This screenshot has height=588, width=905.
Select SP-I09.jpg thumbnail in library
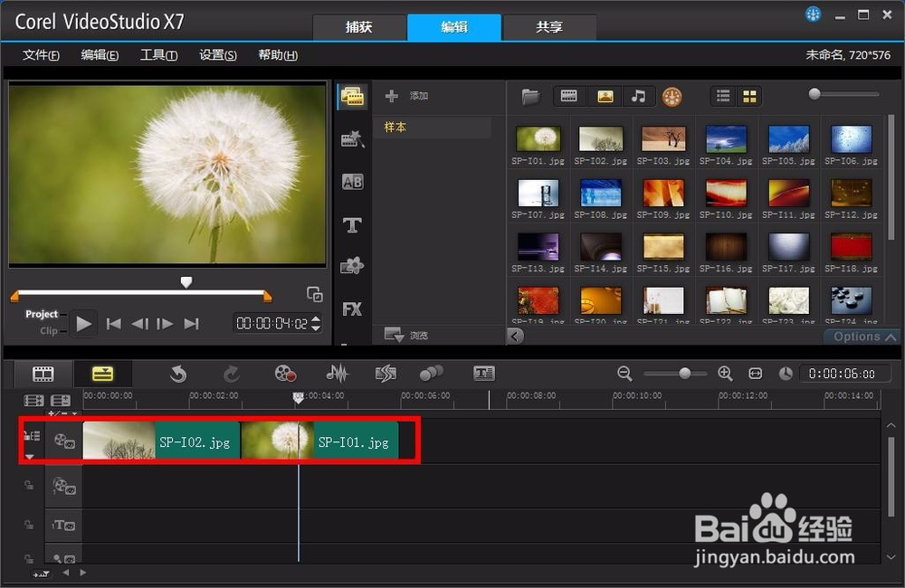pyautogui.click(x=663, y=193)
